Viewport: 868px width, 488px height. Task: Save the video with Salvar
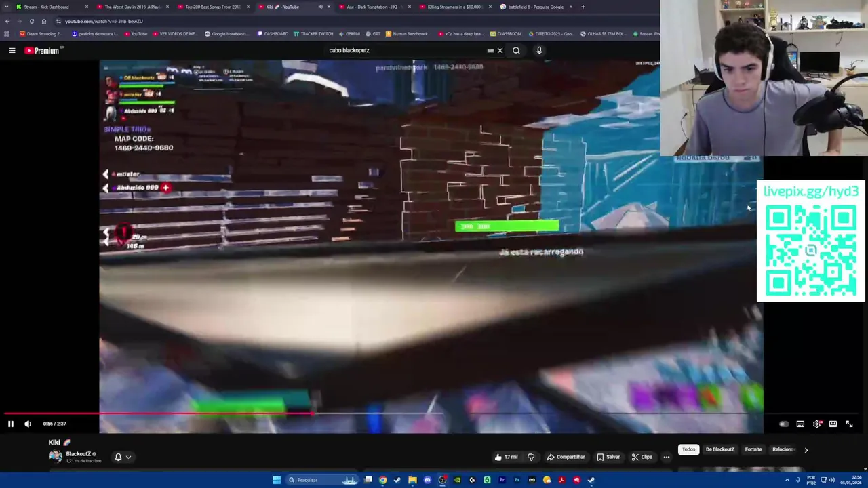click(608, 457)
